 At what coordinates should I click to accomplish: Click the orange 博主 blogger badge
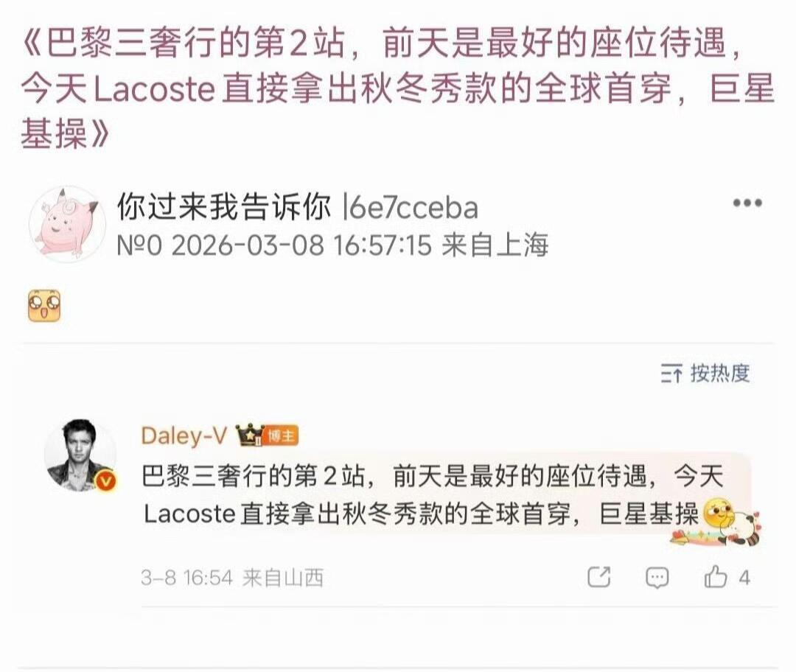(x=281, y=436)
